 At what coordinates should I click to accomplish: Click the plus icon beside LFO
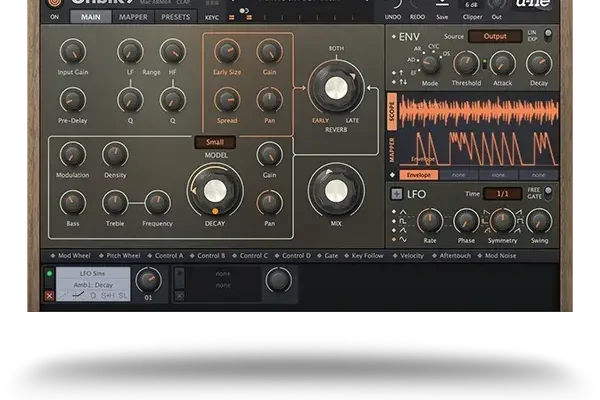point(396,194)
